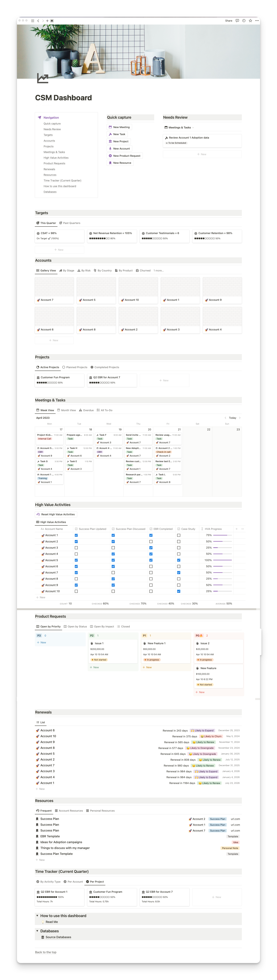Click the Navigation paper-plane icon
Screen dimensions: 277x980
click(x=40, y=118)
